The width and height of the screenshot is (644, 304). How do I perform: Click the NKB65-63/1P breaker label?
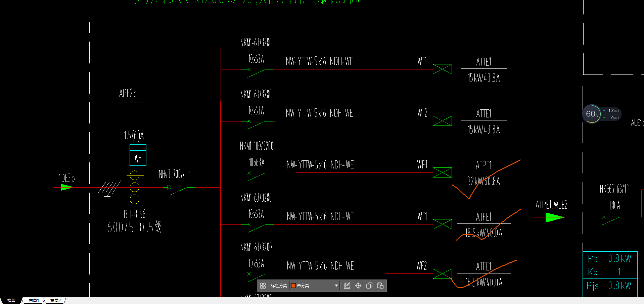614,189
